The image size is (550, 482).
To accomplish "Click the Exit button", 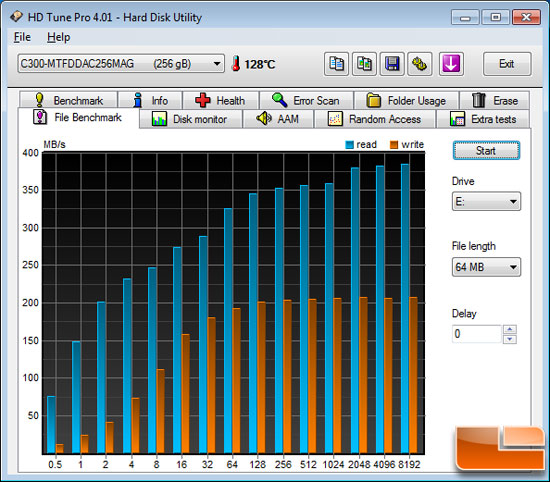I will tap(507, 64).
